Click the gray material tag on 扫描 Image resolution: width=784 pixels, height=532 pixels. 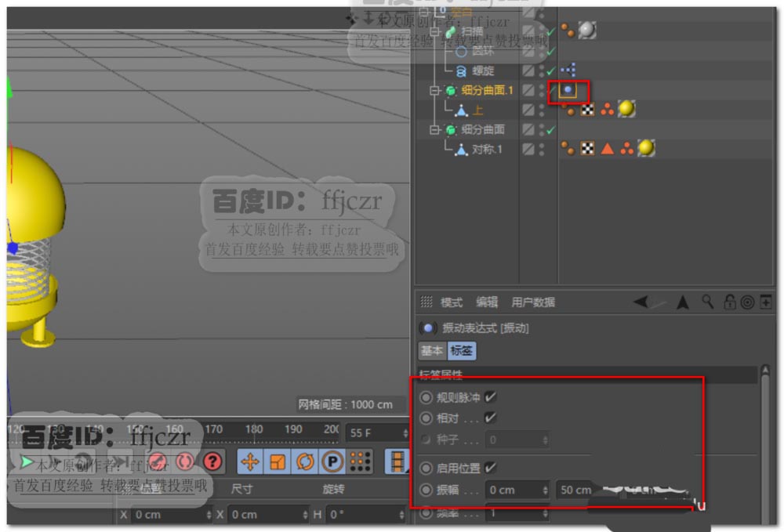[587, 30]
